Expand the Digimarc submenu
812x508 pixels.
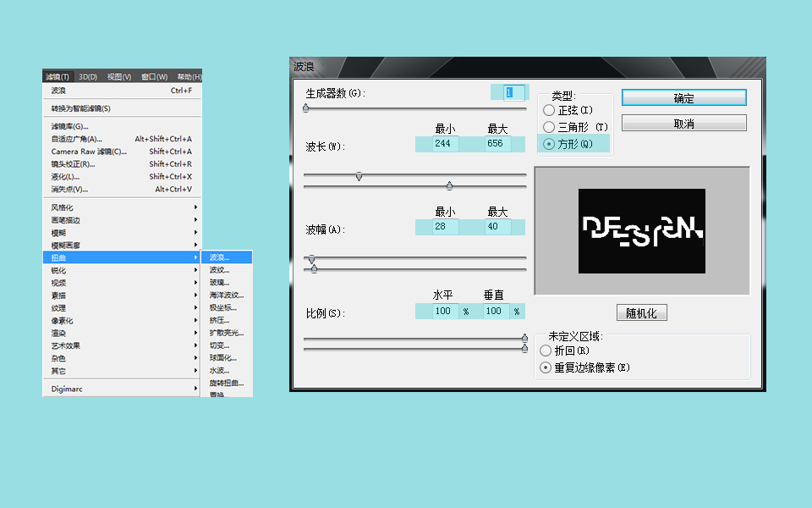pyautogui.click(x=122, y=389)
